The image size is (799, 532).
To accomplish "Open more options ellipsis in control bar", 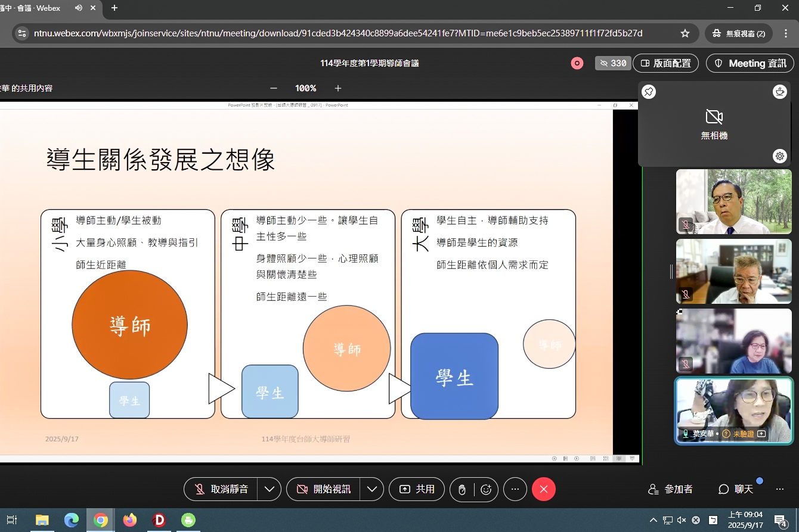I will coord(515,489).
